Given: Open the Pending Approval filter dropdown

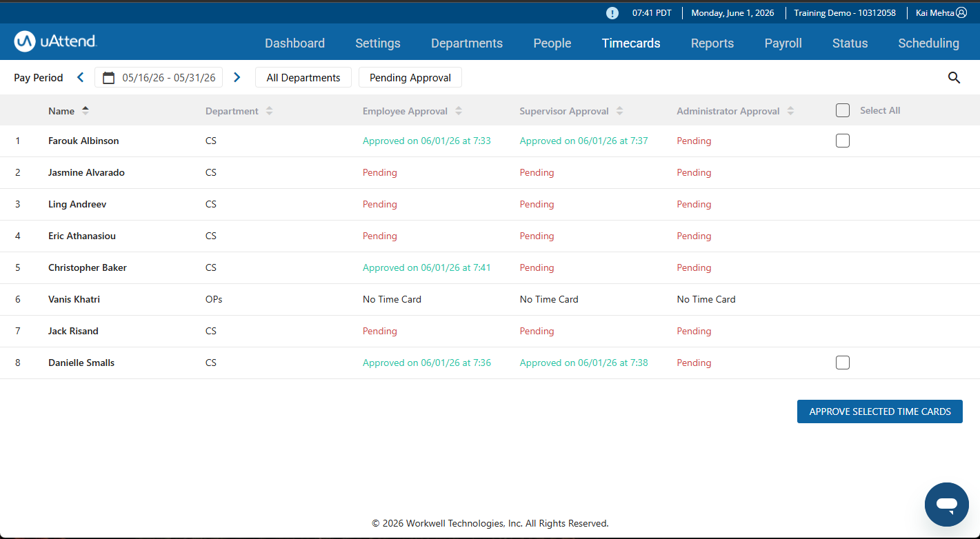Looking at the screenshot, I should tap(410, 78).
